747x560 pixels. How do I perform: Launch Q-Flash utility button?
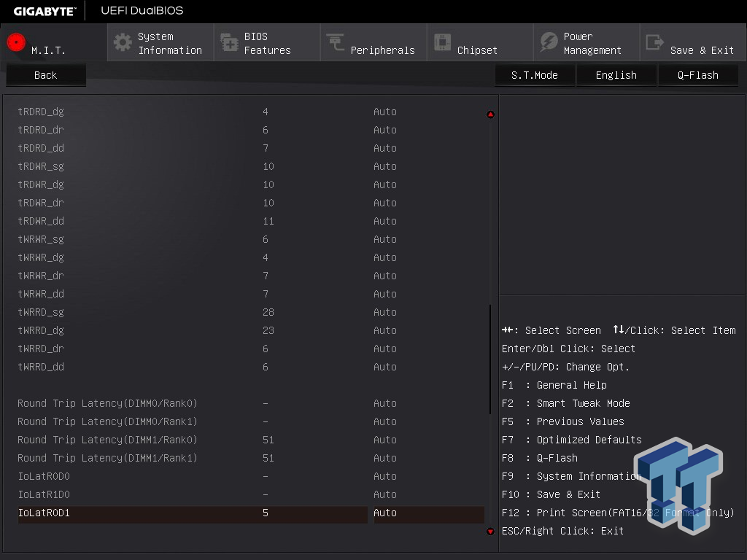pos(698,75)
